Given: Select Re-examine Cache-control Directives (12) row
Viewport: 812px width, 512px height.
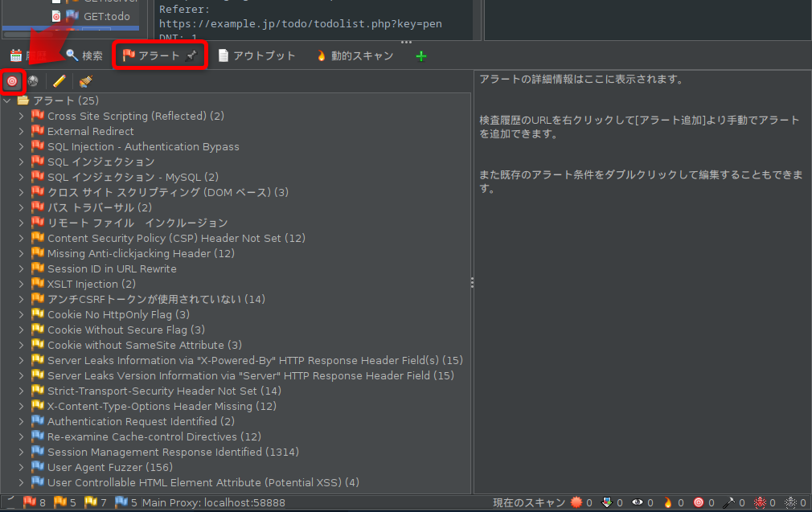Looking at the screenshot, I should [x=154, y=437].
